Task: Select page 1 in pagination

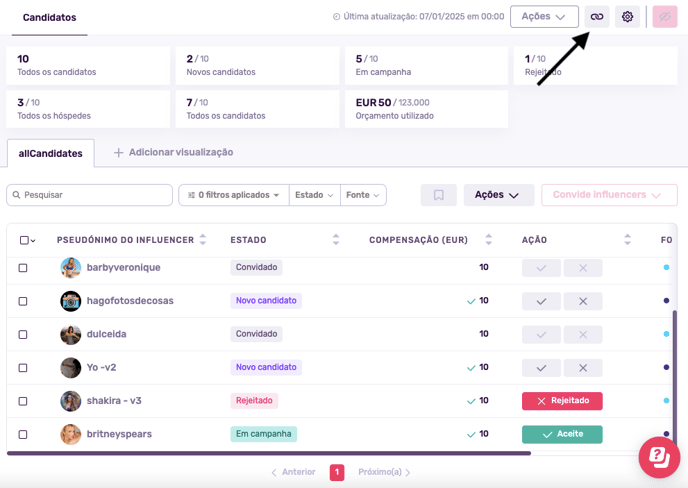Action: click(337, 473)
